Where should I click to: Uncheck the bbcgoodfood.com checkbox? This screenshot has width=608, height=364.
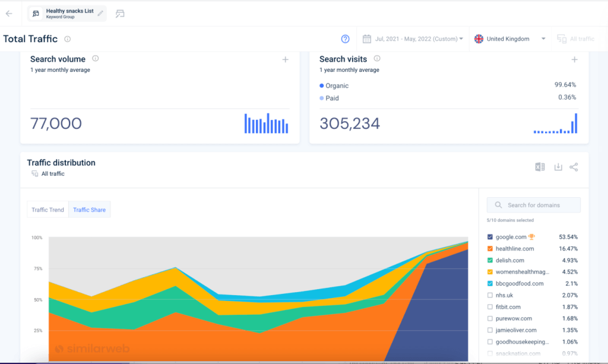[x=490, y=283]
